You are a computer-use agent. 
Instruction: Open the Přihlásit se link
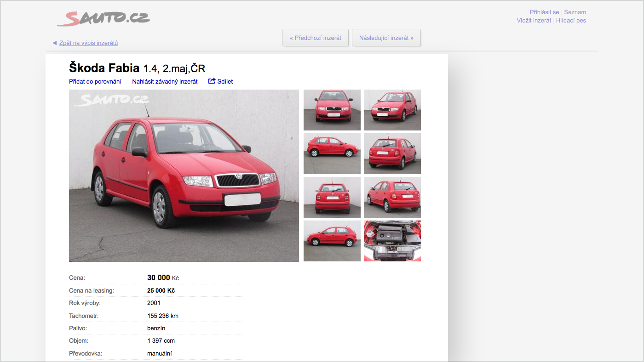click(x=544, y=12)
